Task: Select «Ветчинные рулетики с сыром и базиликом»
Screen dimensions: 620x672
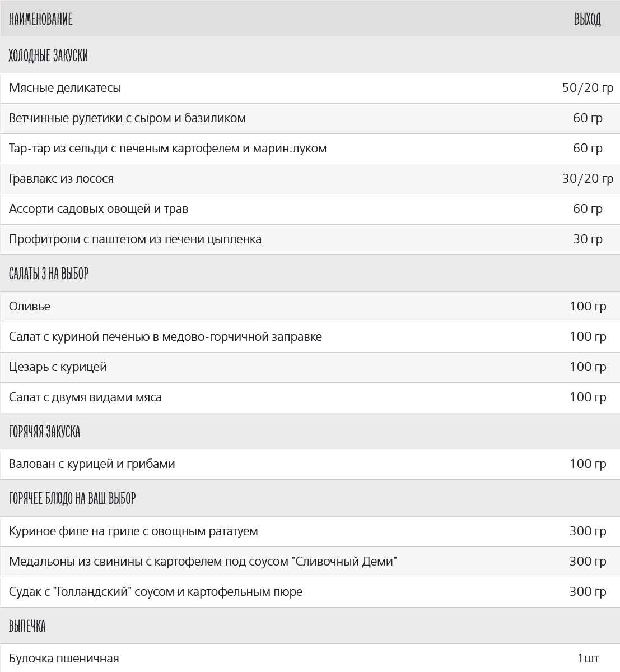Action: pyautogui.click(x=127, y=118)
